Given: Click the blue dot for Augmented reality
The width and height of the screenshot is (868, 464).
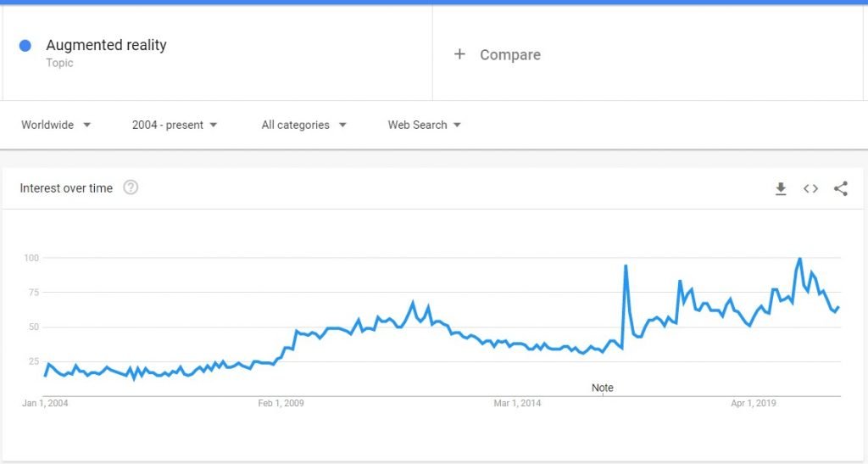Looking at the screenshot, I should coord(25,46).
